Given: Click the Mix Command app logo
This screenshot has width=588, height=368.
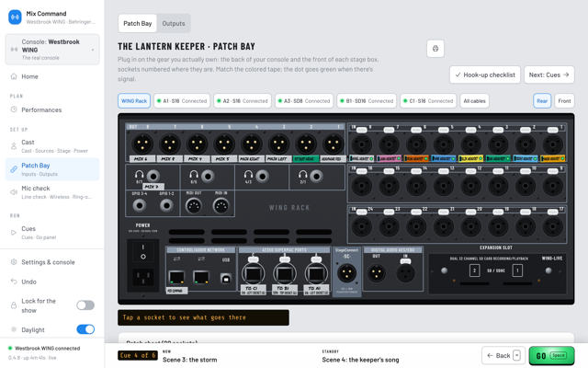Looking at the screenshot, I should (x=15, y=17).
